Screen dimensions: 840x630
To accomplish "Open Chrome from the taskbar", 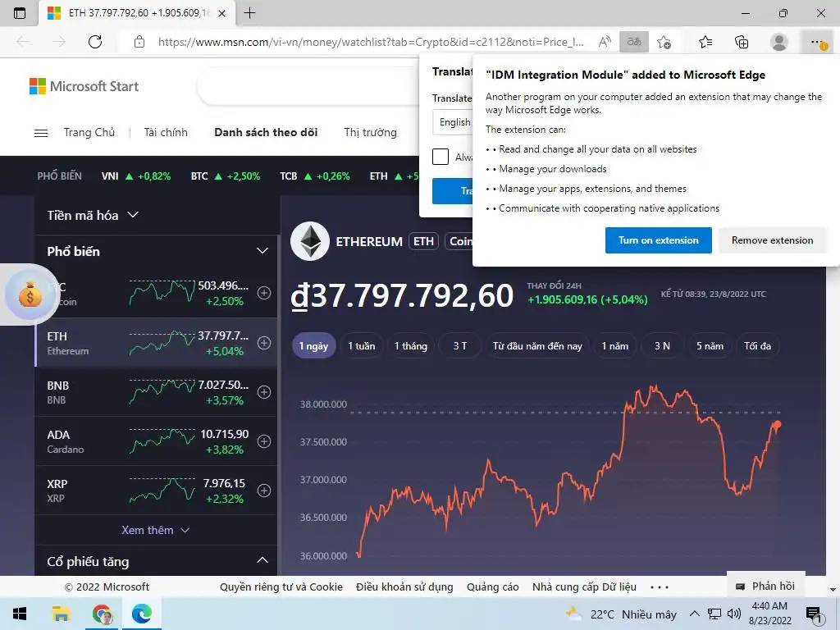I will (x=102, y=614).
